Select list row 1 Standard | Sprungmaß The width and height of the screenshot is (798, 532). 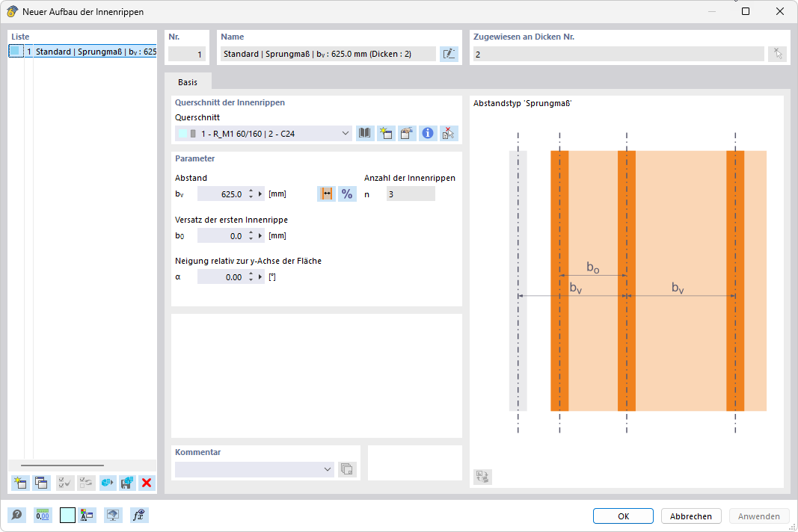click(x=82, y=52)
